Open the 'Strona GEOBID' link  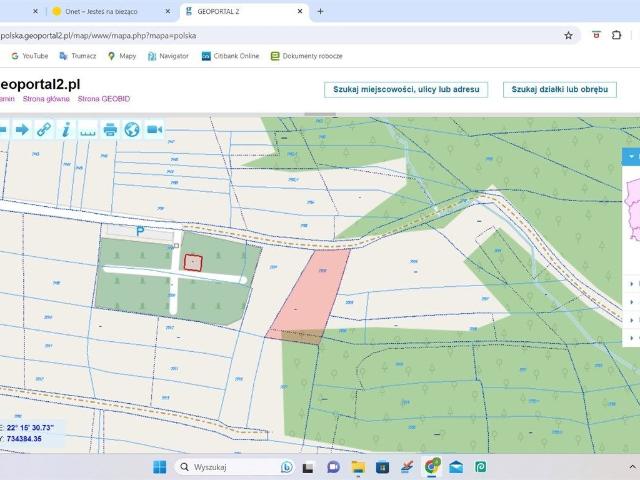coord(104,99)
